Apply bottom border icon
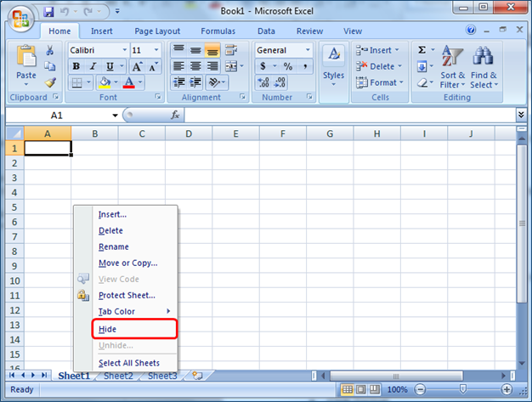The height and width of the screenshot is (402, 532). [77, 82]
